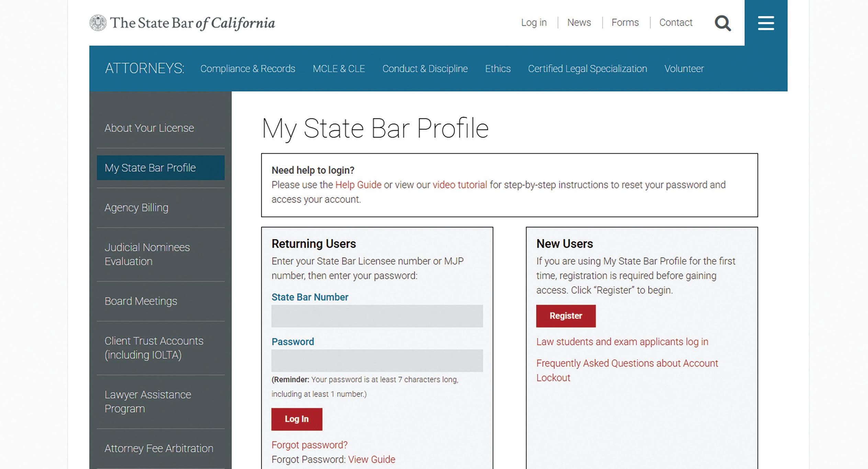The height and width of the screenshot is (469, 868).
Task: Select MCLE & CLE navigation item
Action: tap(339, 68)
